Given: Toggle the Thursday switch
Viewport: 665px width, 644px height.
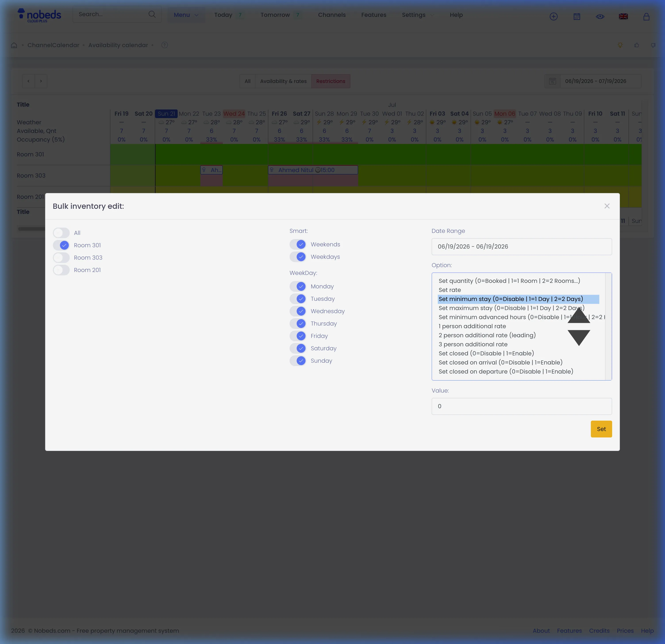Looking at the screenshot, I should [298, 324].
